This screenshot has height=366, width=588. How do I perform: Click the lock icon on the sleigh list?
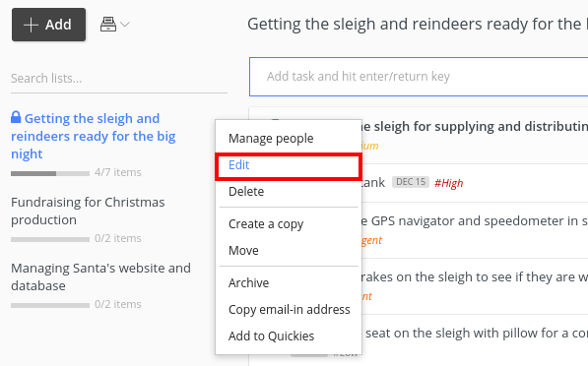click(16, 117)
